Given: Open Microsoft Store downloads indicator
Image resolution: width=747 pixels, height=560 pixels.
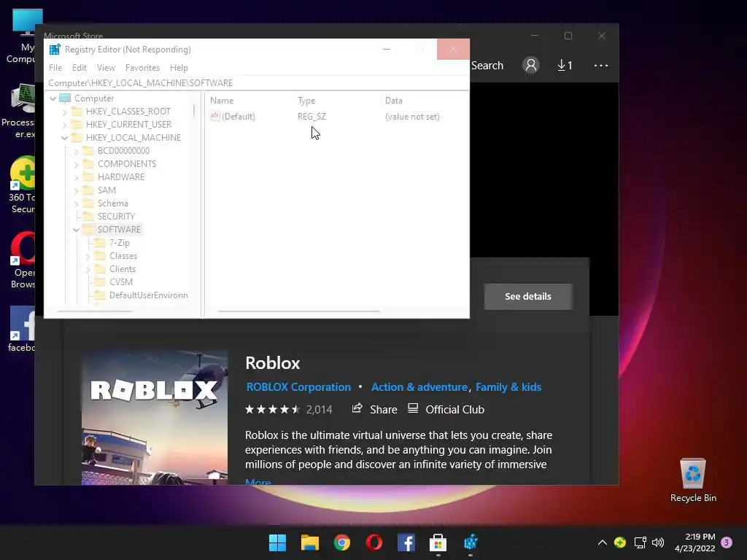Looking at the screenshot, I should 565,65.
